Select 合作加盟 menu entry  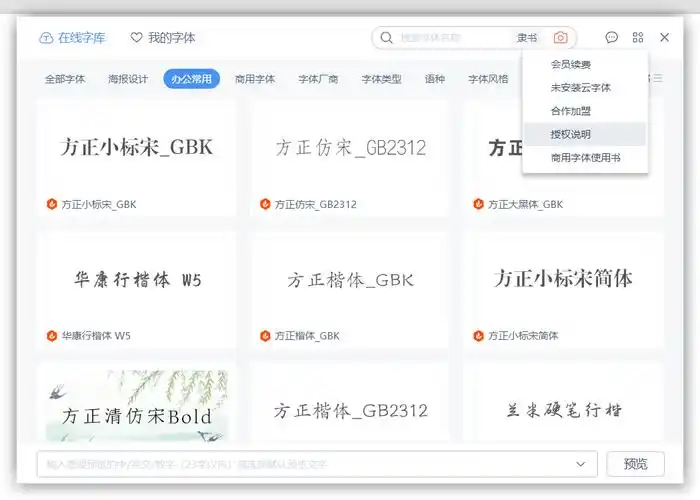coord(585,111)
